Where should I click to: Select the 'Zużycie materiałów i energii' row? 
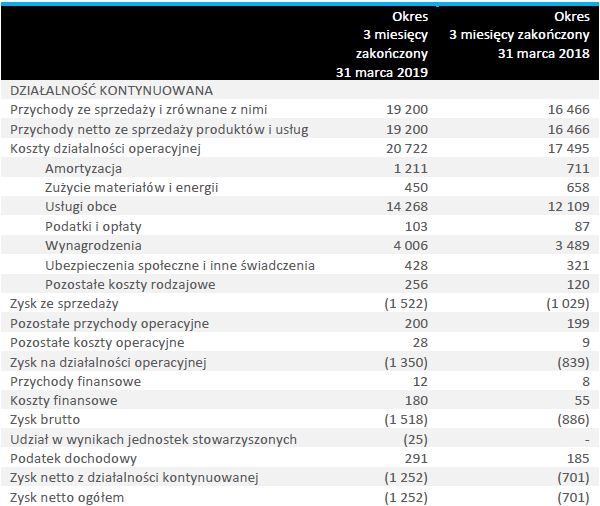[300, 188]
